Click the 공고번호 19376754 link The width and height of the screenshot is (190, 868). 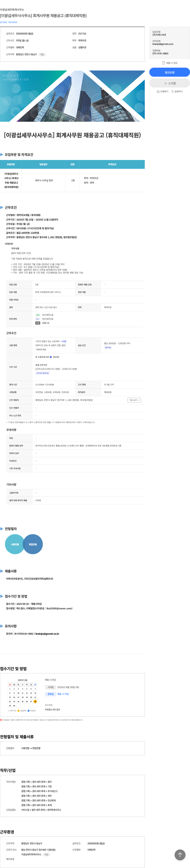pyautogui.click(x=8, y=22)
